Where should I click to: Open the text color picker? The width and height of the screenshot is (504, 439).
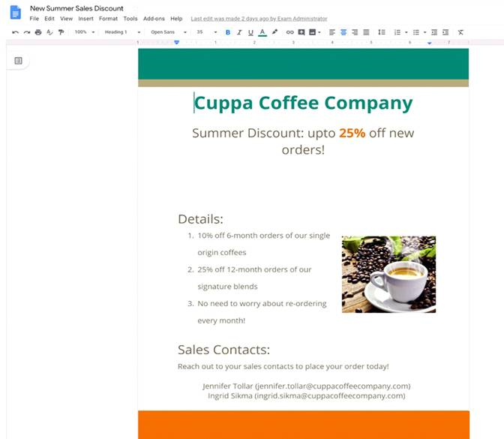[262, 32]
